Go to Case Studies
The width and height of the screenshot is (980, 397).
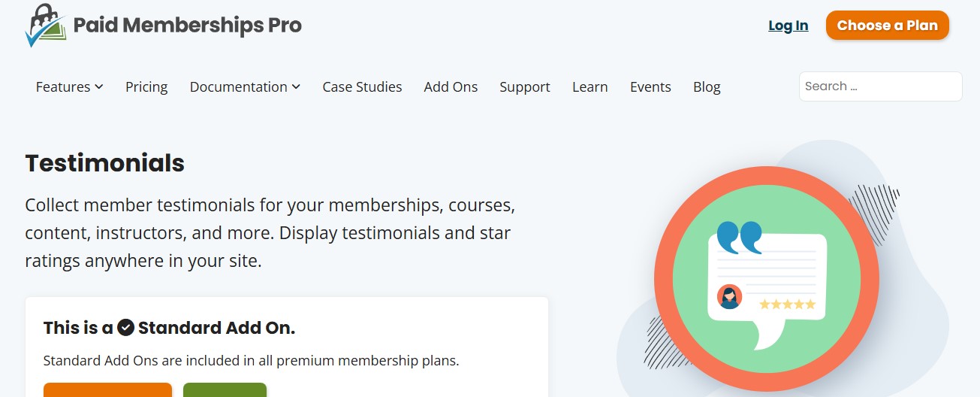pos(362,87)
